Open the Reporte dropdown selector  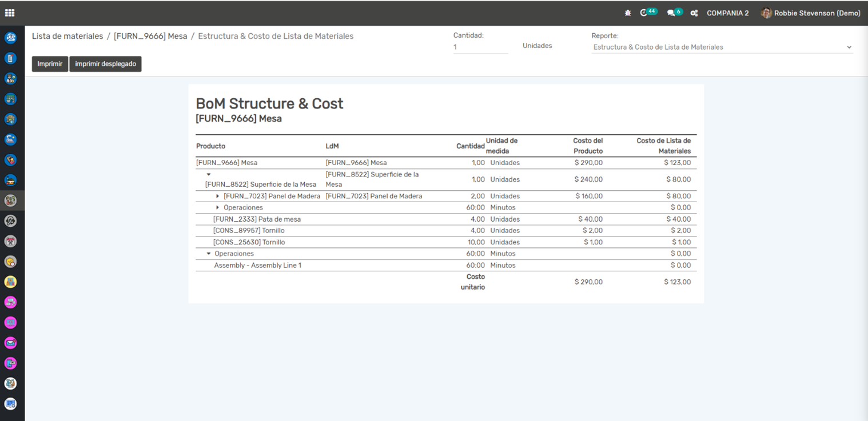pos(722,47)
